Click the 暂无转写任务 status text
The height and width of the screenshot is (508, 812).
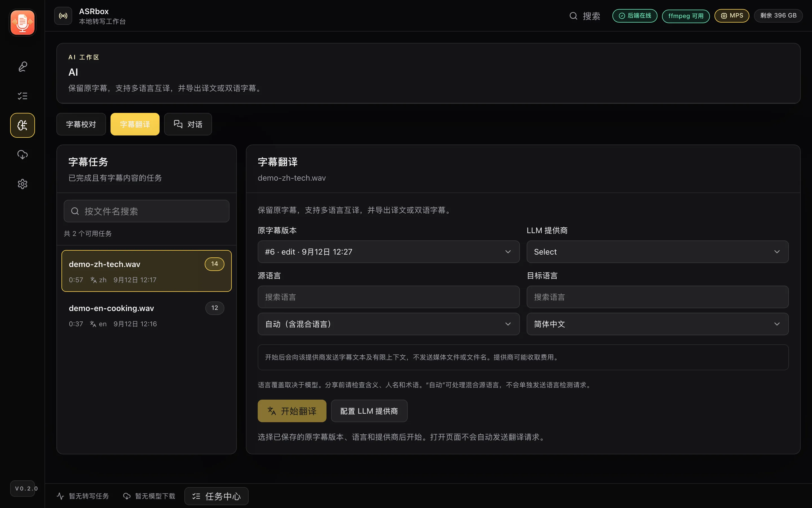tap(89, 496)
